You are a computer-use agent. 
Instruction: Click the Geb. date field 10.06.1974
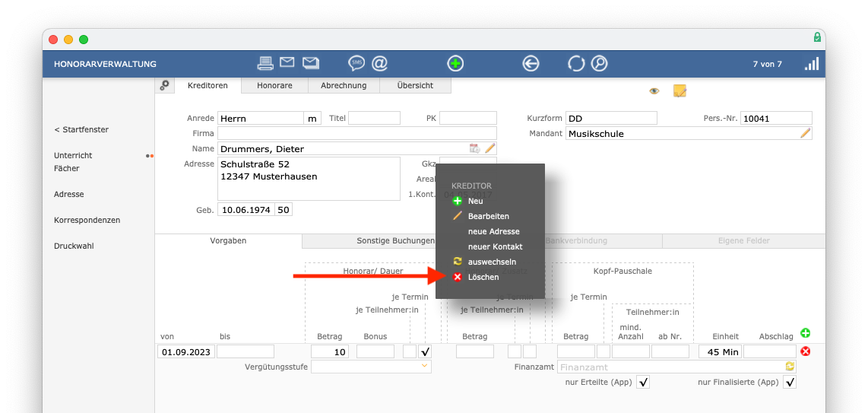[x=246, y=210]
